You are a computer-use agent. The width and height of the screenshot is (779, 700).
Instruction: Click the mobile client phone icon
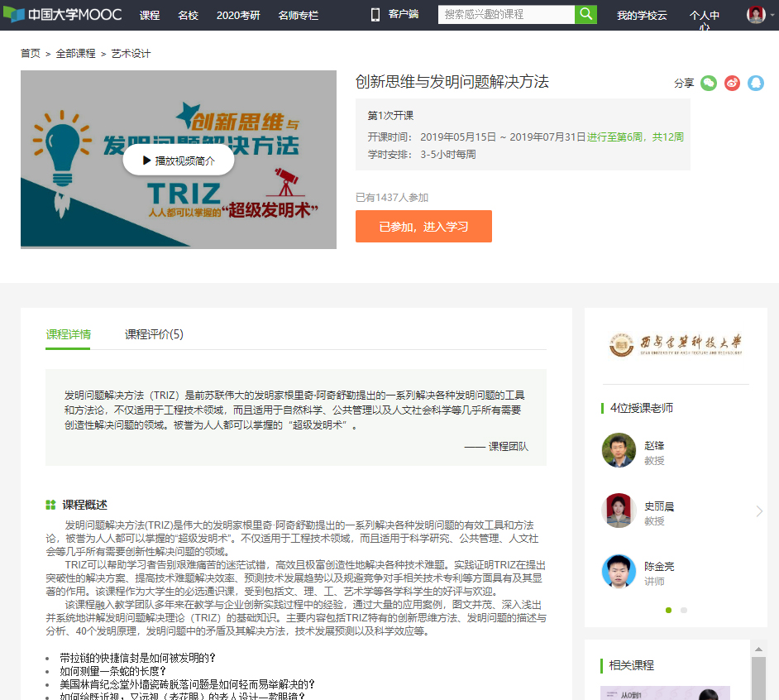[x=375, y=14]
